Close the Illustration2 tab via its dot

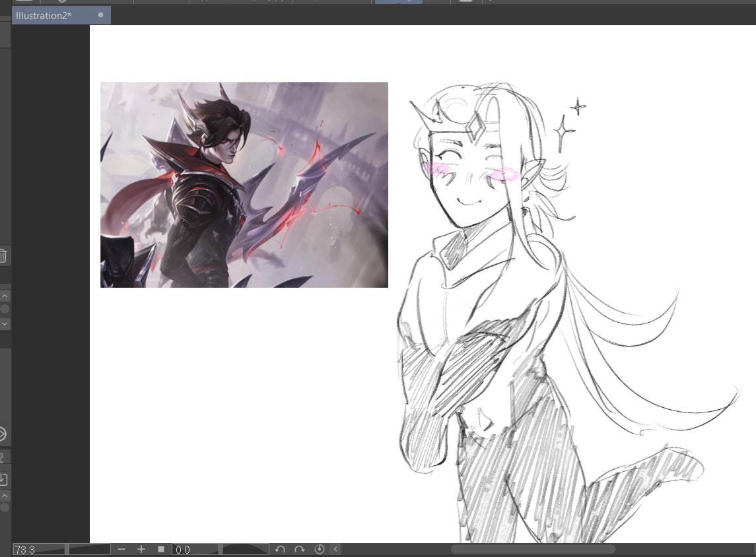100,15
